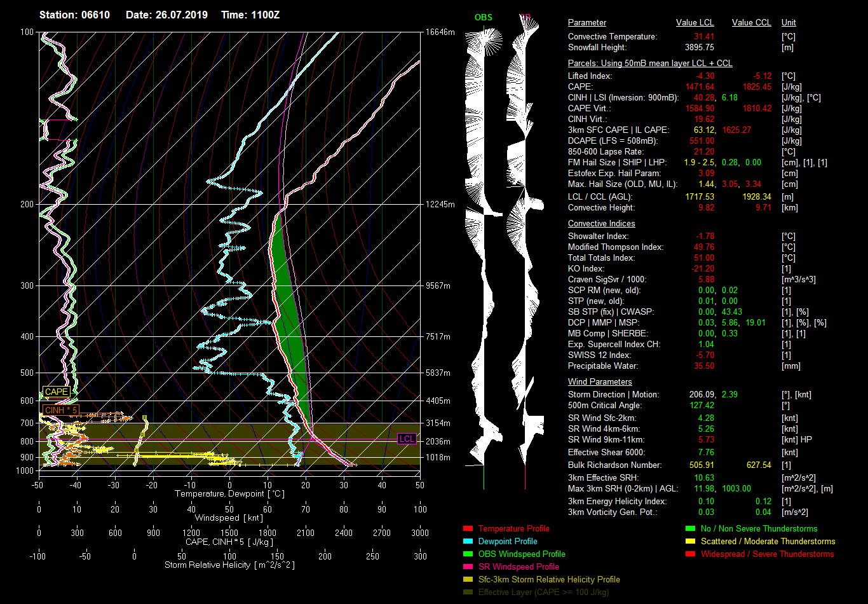
Task: Click the green OBS hodograph header
Action: coord(483,17)
